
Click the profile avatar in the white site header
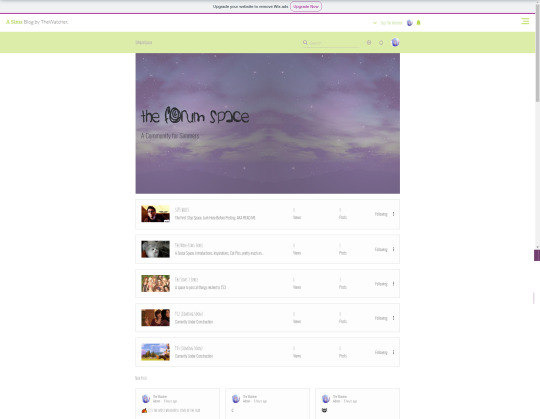(409, 23)
